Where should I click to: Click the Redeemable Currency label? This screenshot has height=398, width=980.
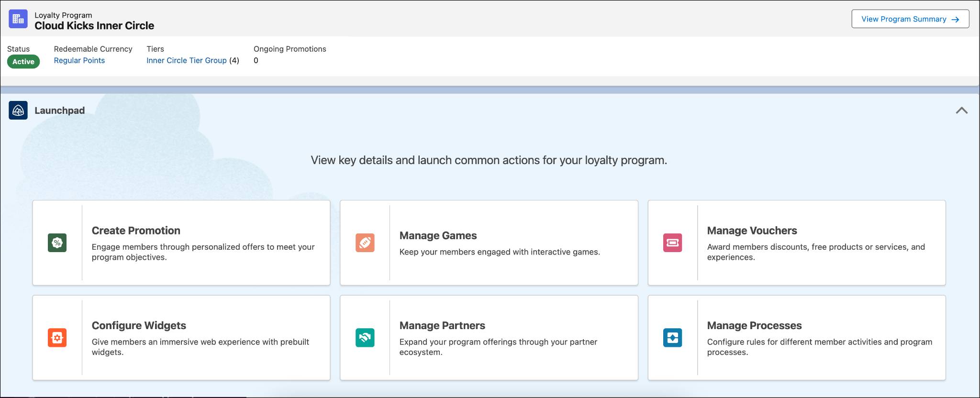click(93, 49)
